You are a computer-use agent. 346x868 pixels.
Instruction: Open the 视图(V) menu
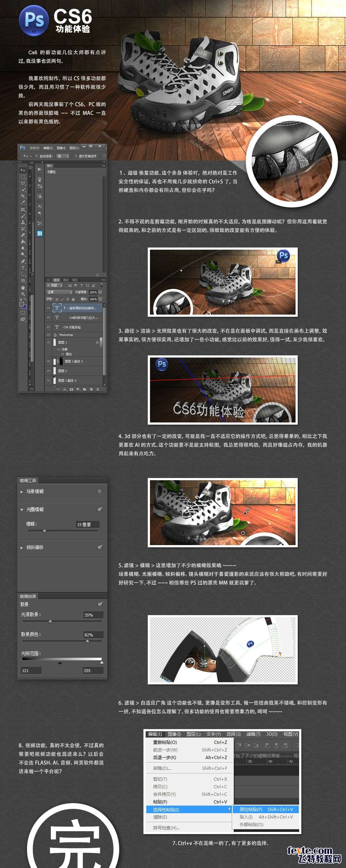tap(290, 734)
